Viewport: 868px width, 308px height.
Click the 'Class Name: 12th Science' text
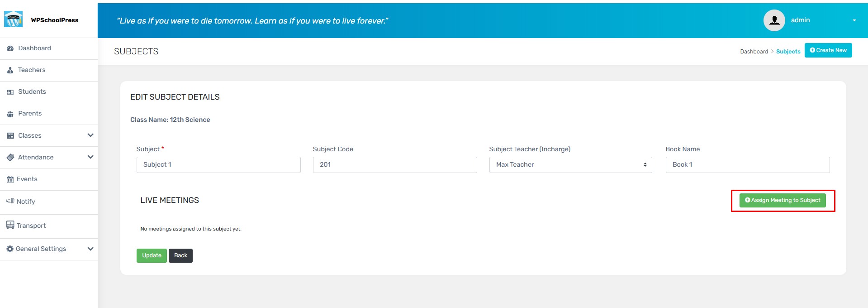click(170, 120)
